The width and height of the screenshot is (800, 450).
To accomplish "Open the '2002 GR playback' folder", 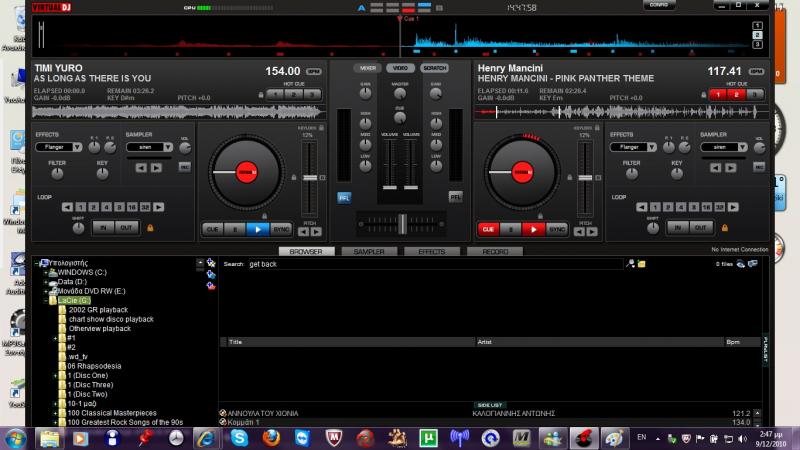I will 98,310.
